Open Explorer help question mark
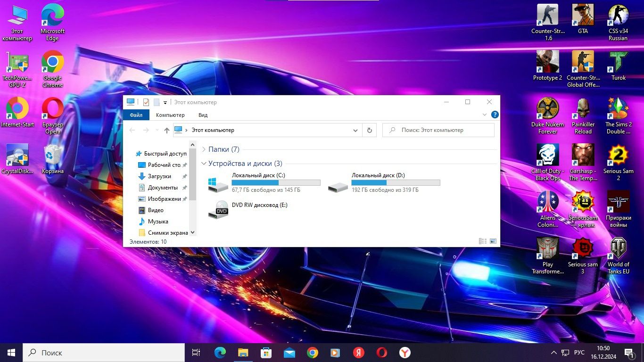The width and height of the screenshot is (644, 362). [x=495, y=115]
